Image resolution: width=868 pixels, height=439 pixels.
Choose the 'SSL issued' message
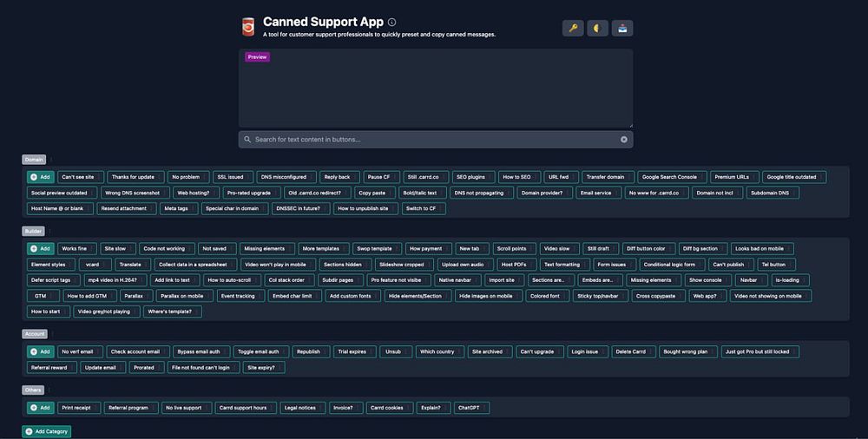[x=233, y=177]
